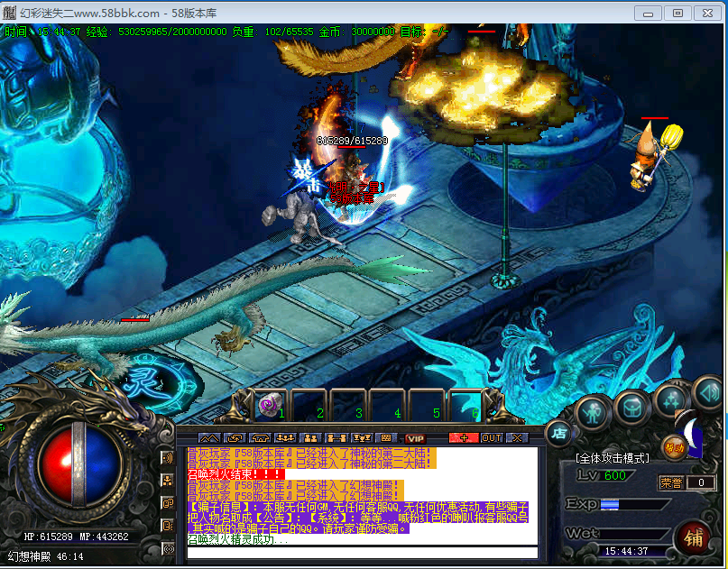Open the red 铺 stall button

coord(694,539)
